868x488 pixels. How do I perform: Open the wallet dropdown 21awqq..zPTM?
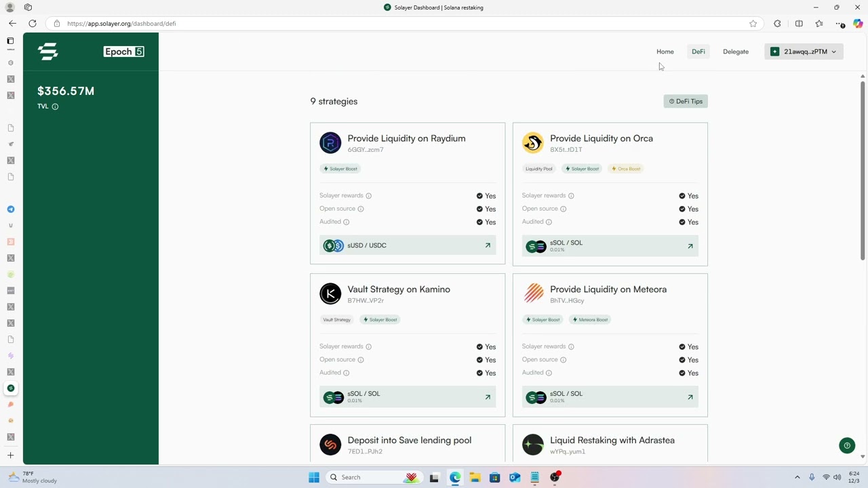(804, 52)
